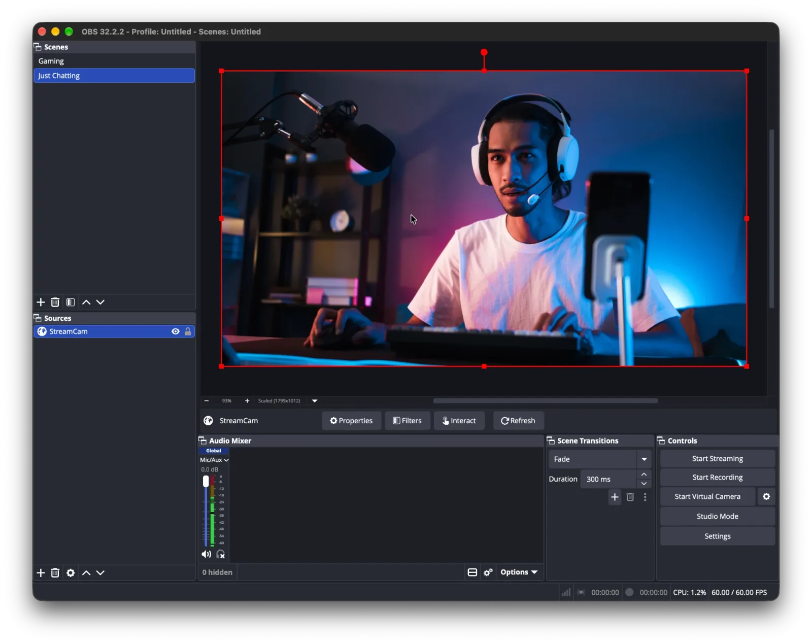The height and width of the screenshot is (644, 812).
Task: Select the StreamCam source row
Action: [x=114, y=331]
